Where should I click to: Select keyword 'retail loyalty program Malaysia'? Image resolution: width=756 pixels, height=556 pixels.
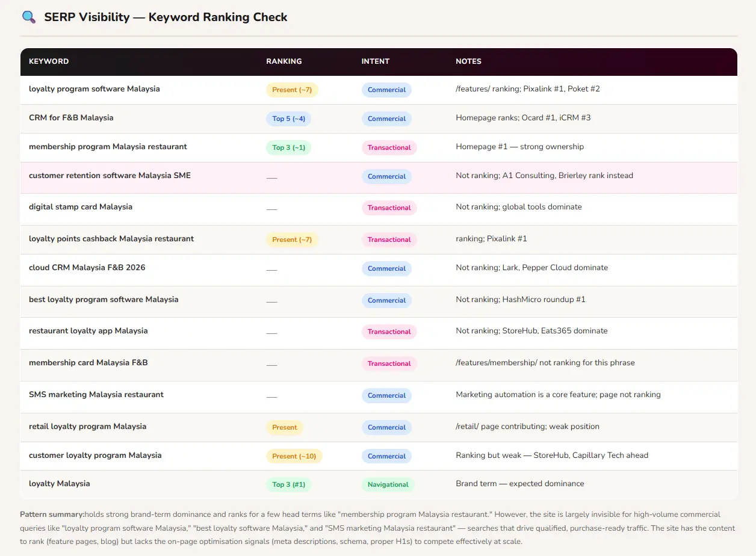point(88,427)
